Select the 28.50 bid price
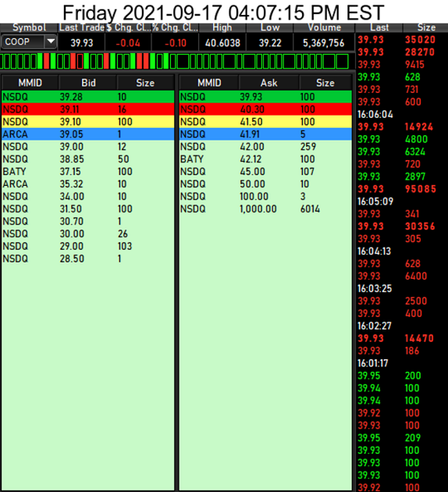This screenshot has height=492, width=448. (x=72, y=258)
